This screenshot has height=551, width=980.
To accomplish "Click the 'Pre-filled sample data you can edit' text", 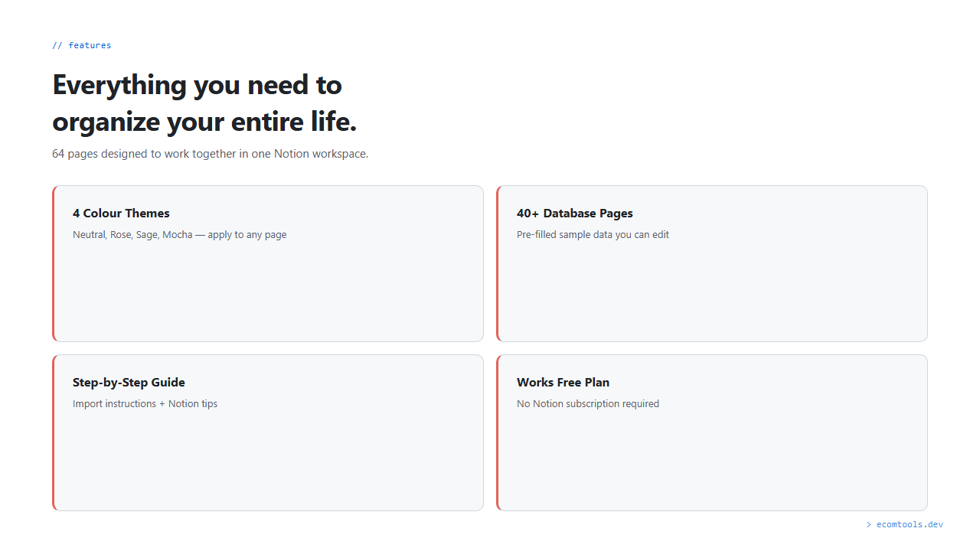I will pos(593,235).
